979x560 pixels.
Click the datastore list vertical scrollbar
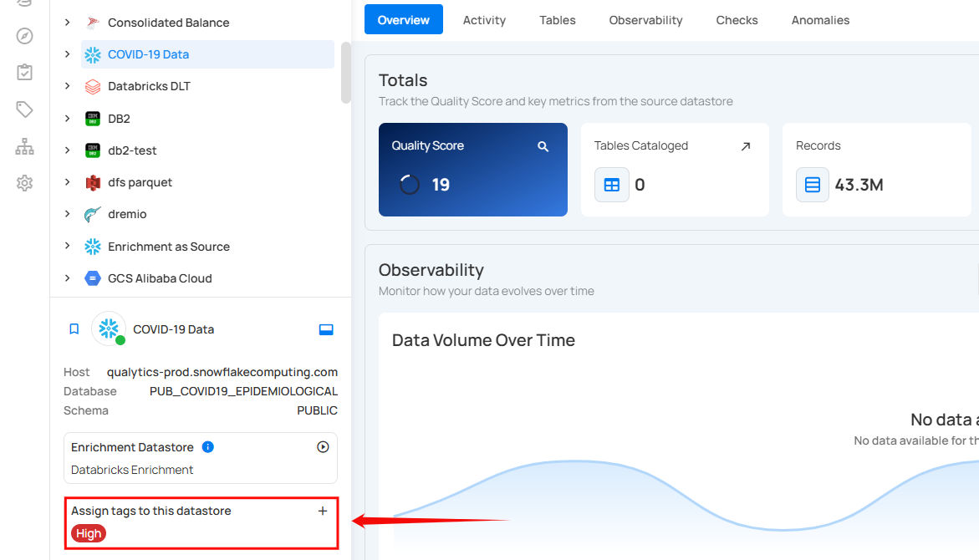tap(345, 74)
